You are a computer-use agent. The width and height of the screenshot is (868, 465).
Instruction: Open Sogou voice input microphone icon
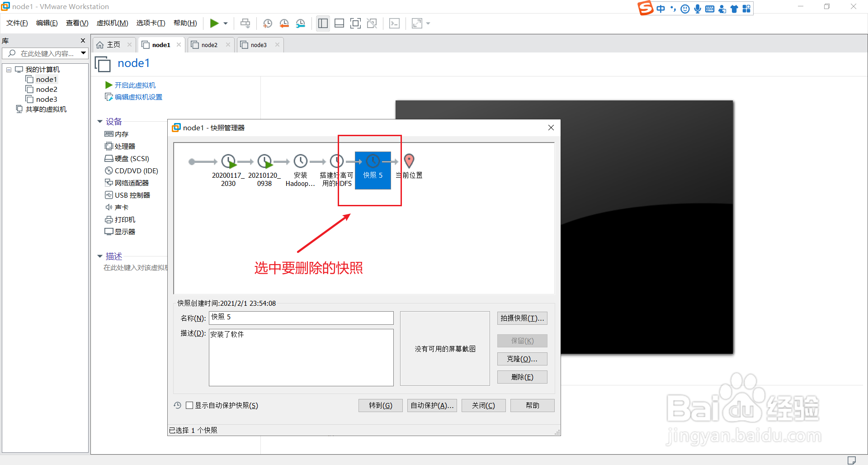697,8
